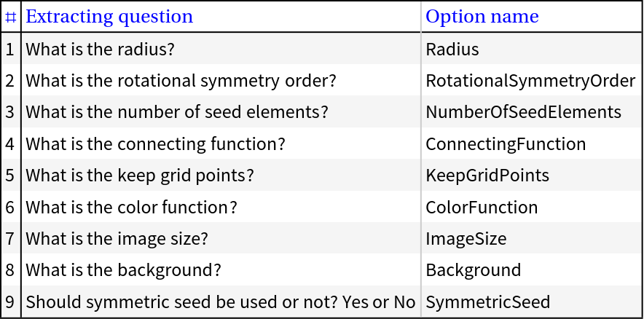Select the "ImageSize" option cell
The height and width of the screenshot is (319, 644).
tap(466, 239)
